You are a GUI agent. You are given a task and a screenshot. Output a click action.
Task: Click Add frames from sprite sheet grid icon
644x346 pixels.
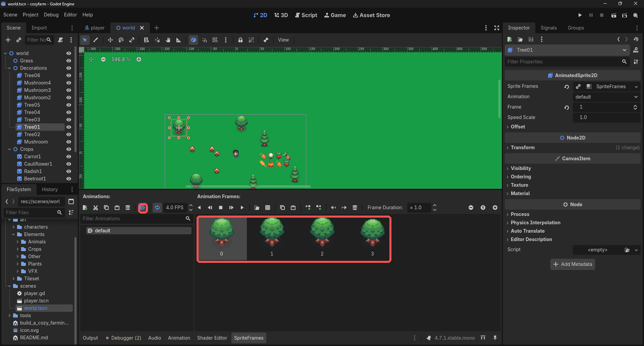[x=268, y=208]
